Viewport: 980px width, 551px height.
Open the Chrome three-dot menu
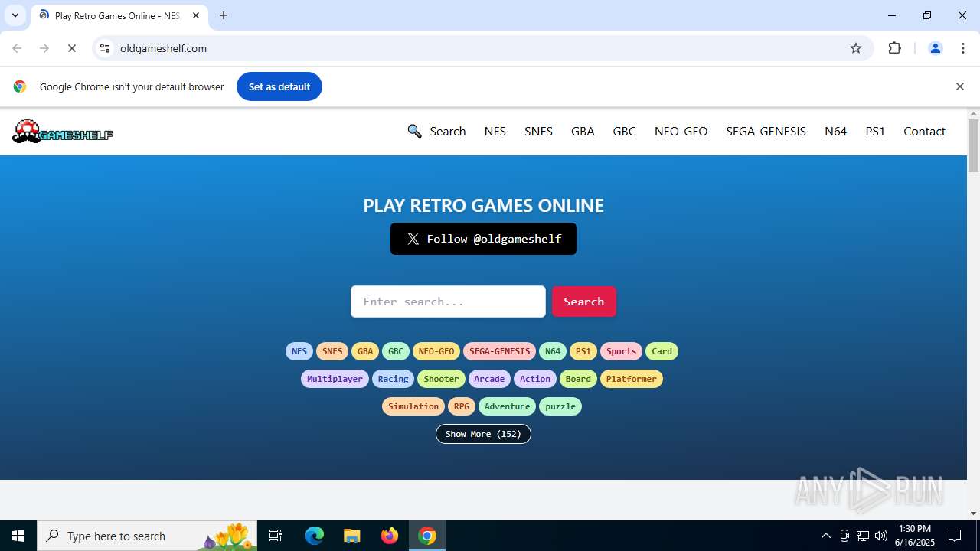pyautogui.click(x=963, y=48)
